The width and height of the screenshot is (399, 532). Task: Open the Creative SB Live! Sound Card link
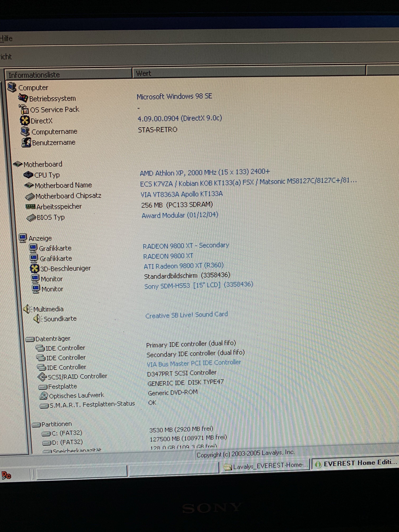(187, 315)
